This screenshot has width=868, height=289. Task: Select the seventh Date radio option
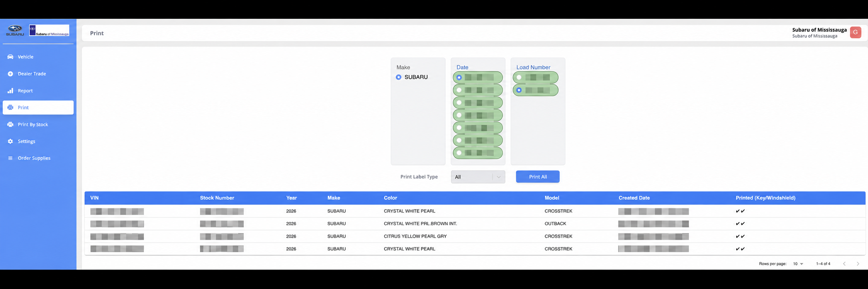(x=459, y=153)
